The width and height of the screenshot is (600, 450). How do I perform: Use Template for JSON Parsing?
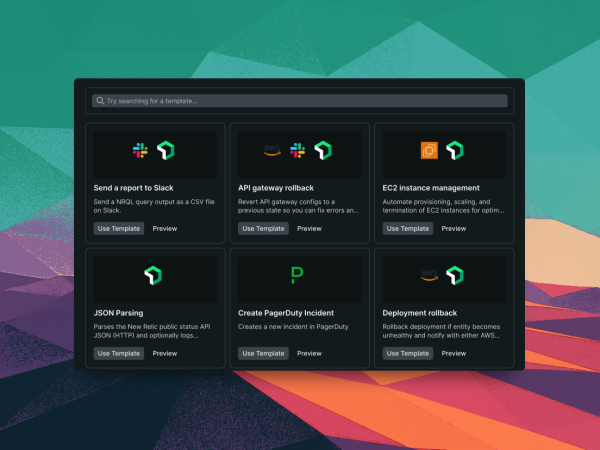tap(119, 354)
